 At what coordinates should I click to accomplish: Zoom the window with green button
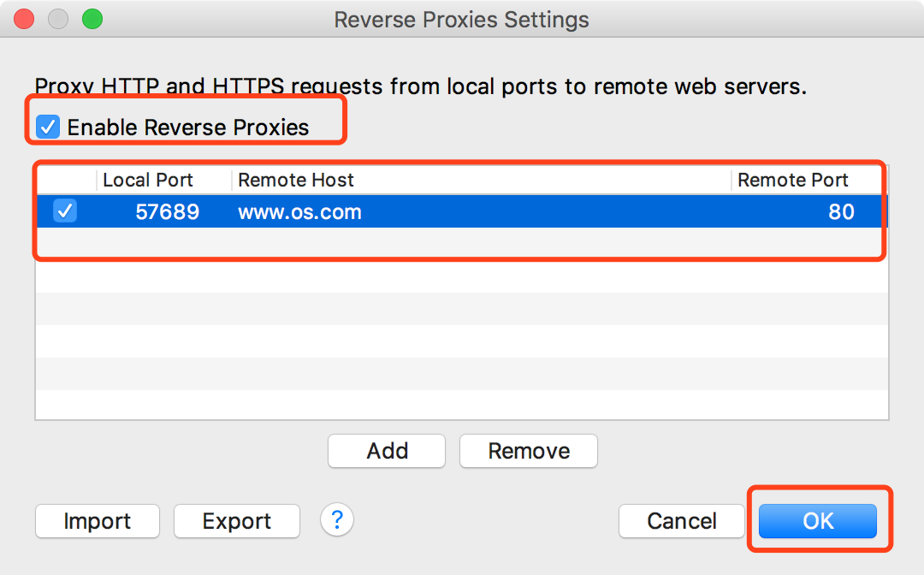pyautogui.click(x=92, y=19)
